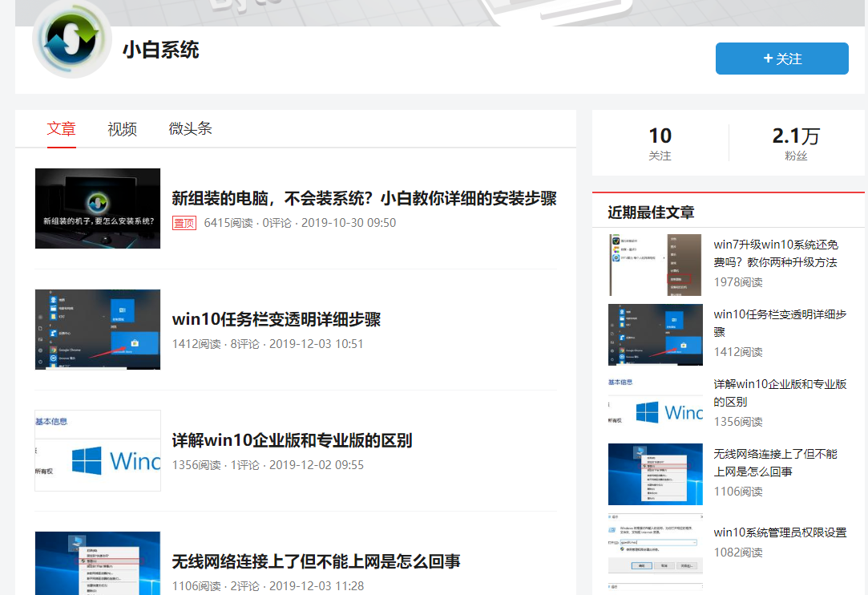Click main-list thumbnail for 无线网络连接 article
Viewport: 868px width, 595px height.
[98, 563]
